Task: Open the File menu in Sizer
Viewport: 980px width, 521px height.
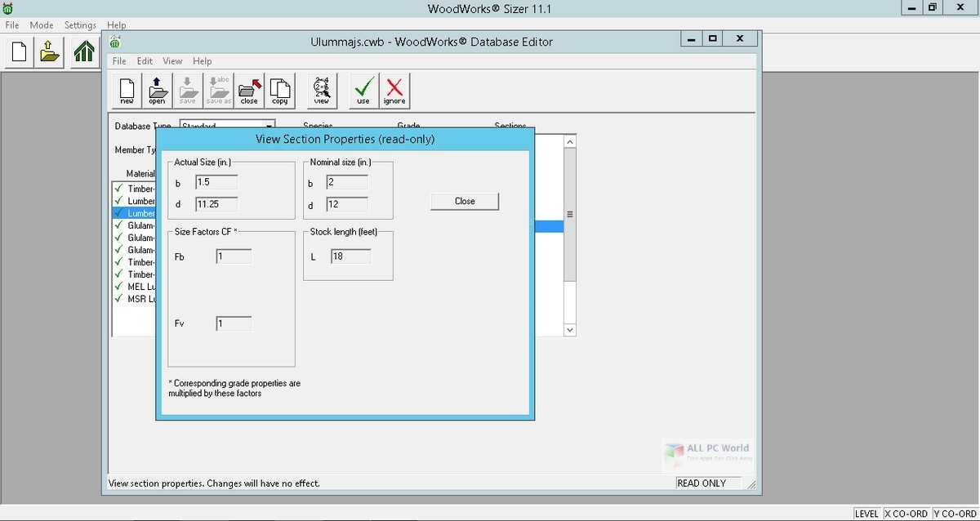Action: [11, 25]
